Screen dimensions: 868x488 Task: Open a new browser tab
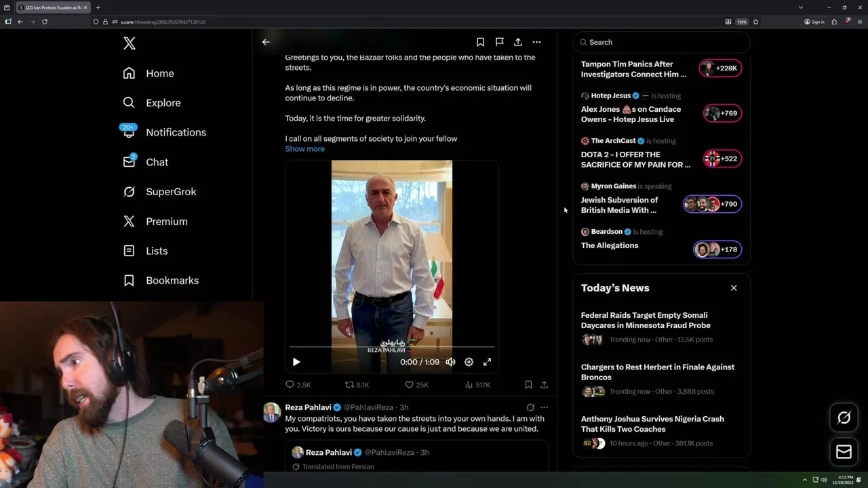tap(98, 7)
